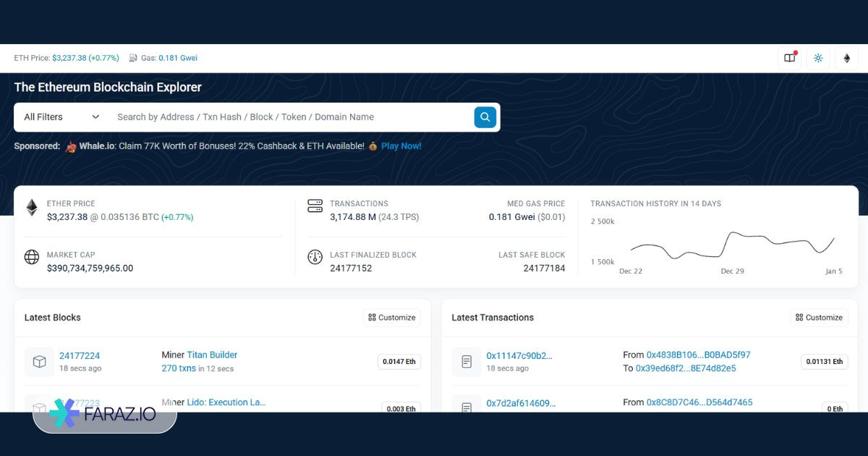The image size is (868, 456).
Task: Expand the All Filters dropdown
Action: (60, 117)
